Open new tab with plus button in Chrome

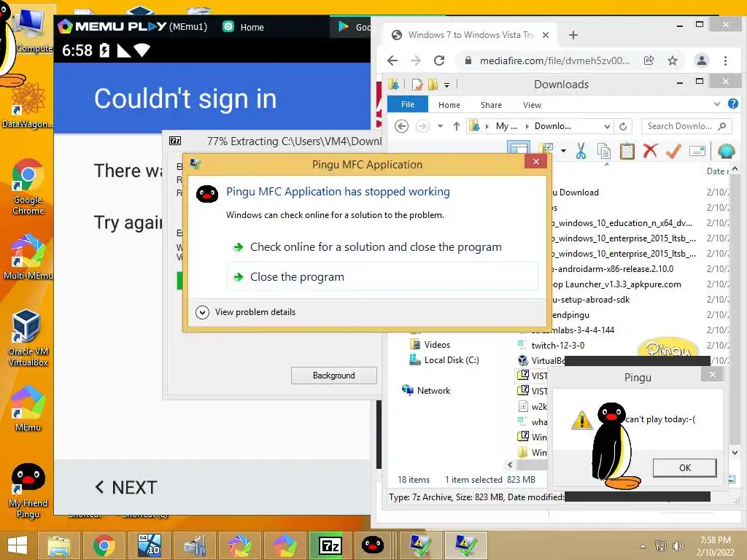(x=573, y=35)
